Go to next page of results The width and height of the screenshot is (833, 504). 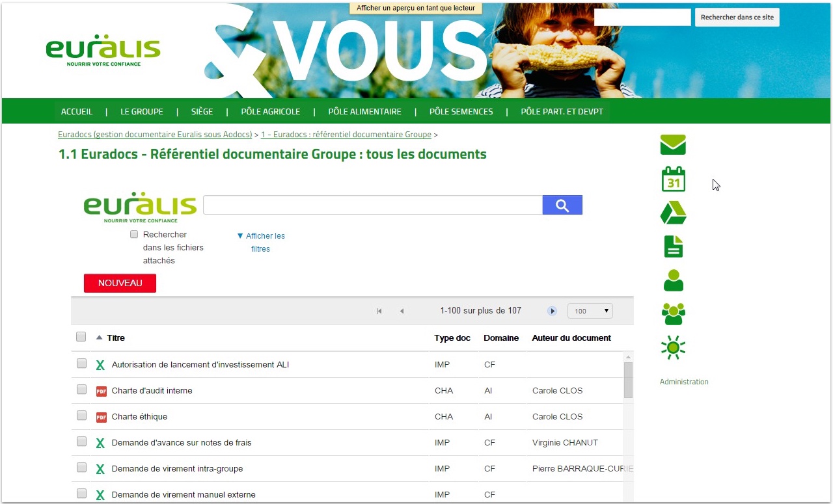pyautogui.click(x=553, y=311)
